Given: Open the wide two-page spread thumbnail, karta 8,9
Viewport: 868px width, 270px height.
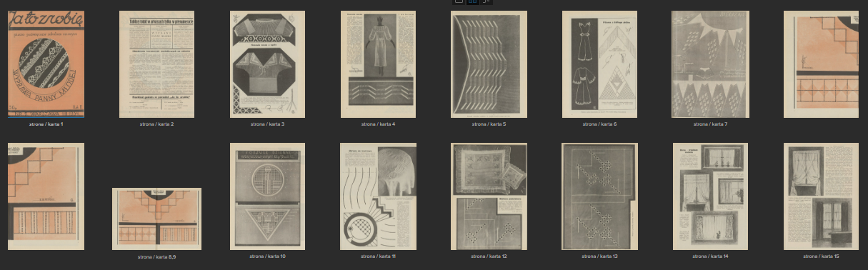Looking at the screenshot, I should (x=156, y=219).
